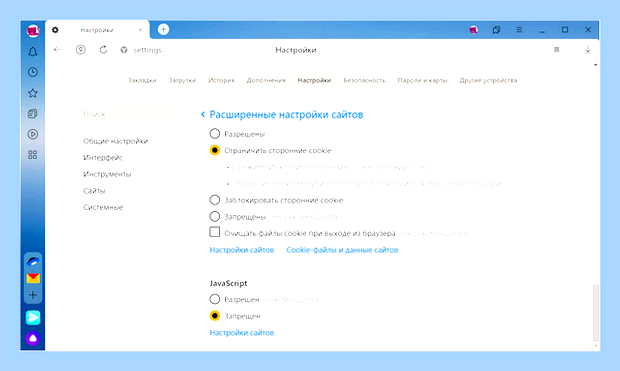Open the collections icon in sidebar
The width and height of the screenshot is (620, 371).
pyautogui.click(x=33, y=114)
